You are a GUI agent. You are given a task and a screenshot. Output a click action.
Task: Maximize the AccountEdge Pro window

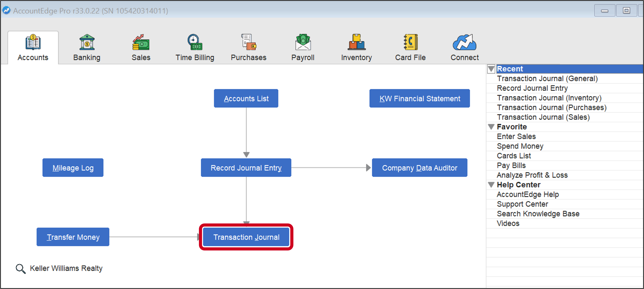click(626, 10)
